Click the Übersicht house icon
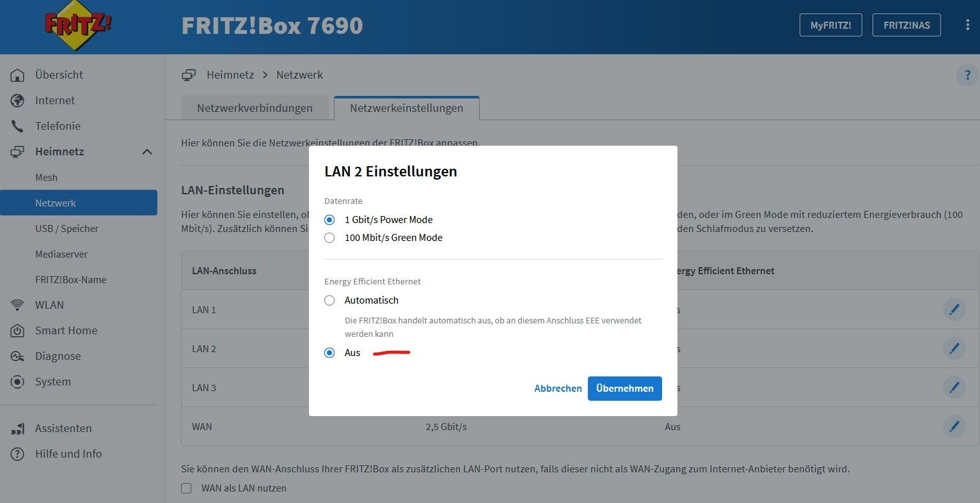Image resolution: width=980 pixels, height=503 pixels. click(17, 75)
